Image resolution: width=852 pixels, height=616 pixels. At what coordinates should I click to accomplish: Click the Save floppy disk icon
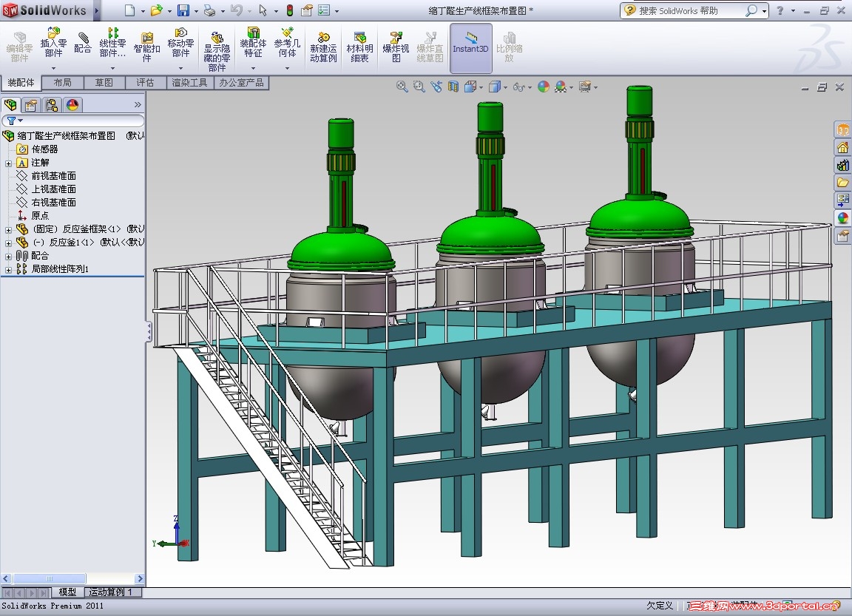coord(183,10)
